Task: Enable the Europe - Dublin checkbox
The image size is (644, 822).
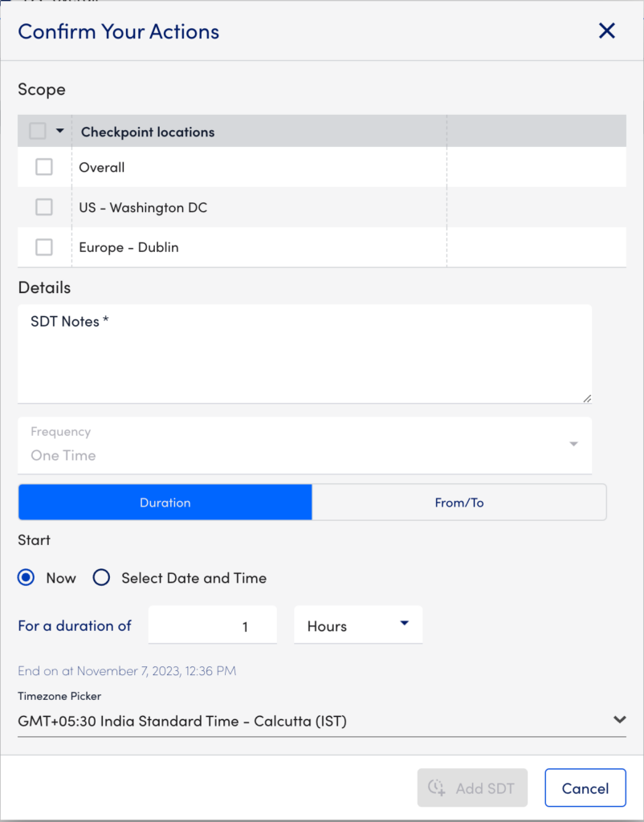Action: (44, 247)
